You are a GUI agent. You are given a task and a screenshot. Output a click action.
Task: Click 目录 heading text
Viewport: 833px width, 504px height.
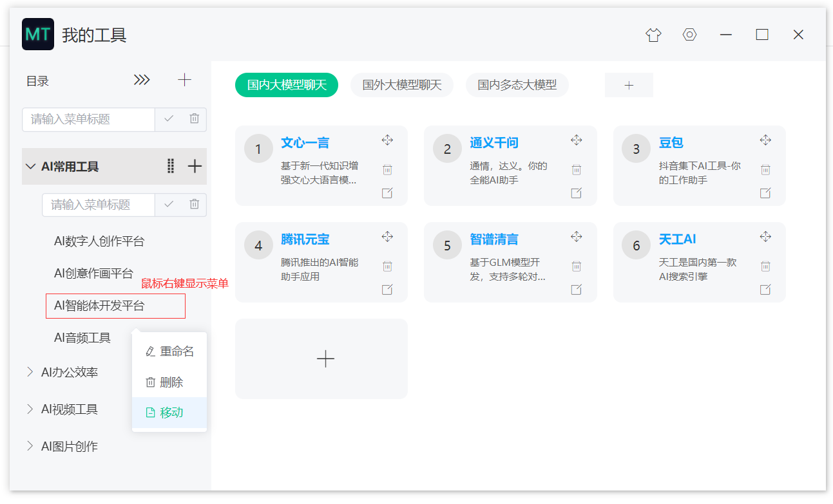[37, 81]
